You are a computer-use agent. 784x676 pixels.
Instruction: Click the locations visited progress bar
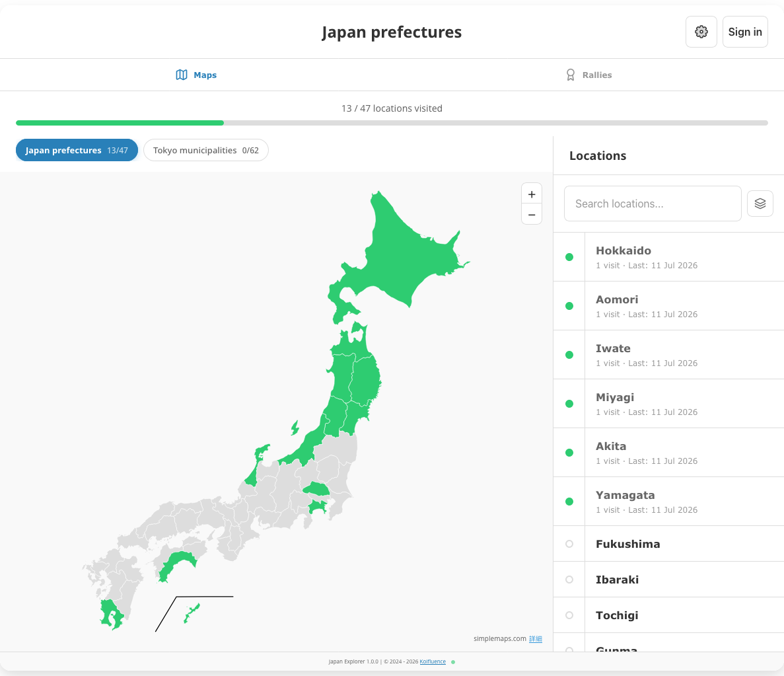[392, 123]
